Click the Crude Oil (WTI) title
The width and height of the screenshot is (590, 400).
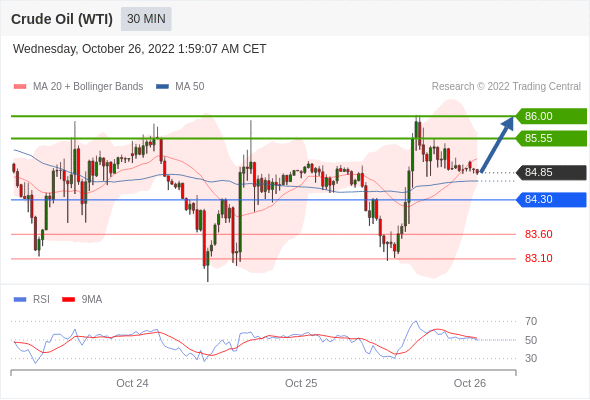tap(62, 19)
